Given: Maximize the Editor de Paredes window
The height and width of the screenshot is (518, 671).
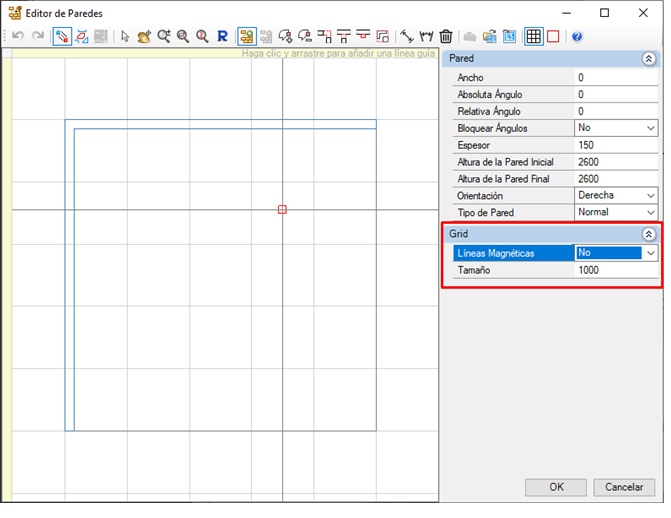Looking at the screenshot, I should pyautogui.click(x=604, y=13).
